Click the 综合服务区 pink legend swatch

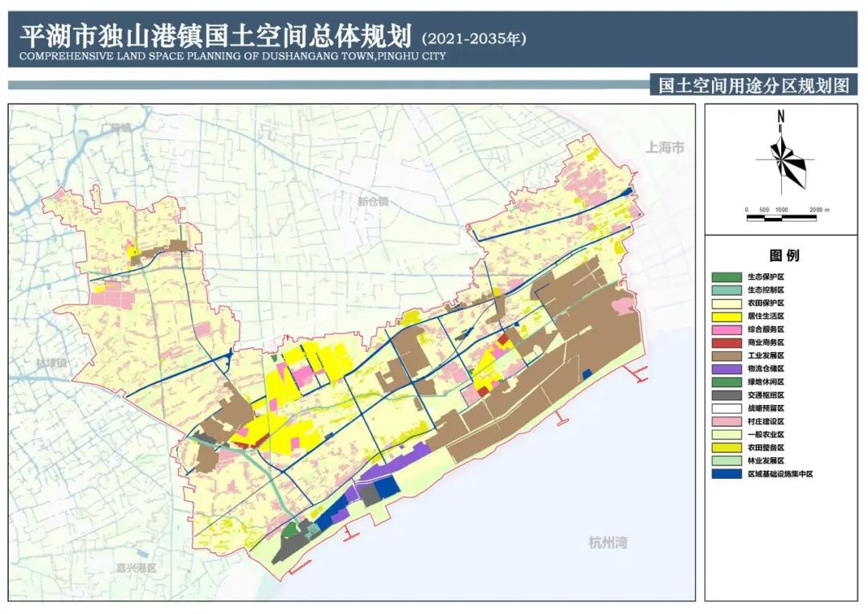(726, 330)
